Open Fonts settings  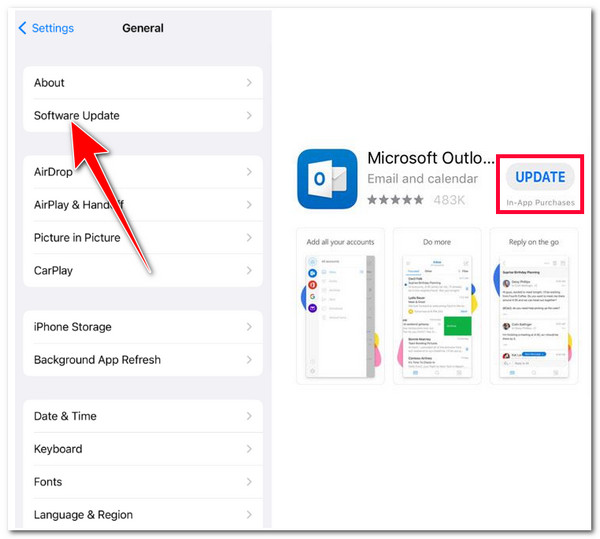(x=143, y=482)
